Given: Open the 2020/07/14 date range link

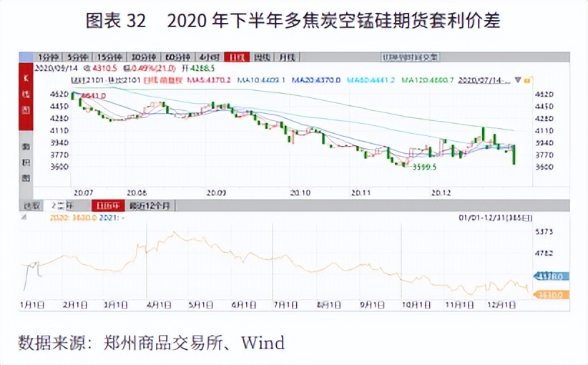Looking at the screenshot, I should click(x=486, y=80).
